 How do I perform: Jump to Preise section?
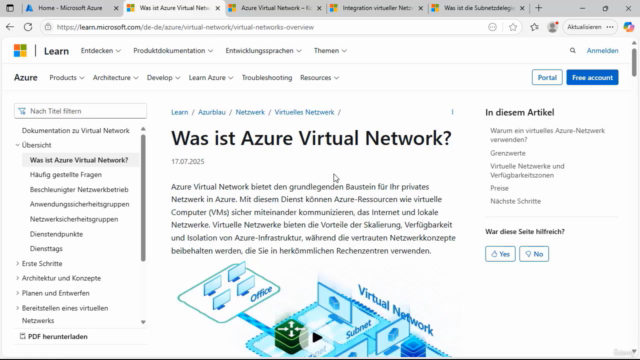[x=499, y=188]
